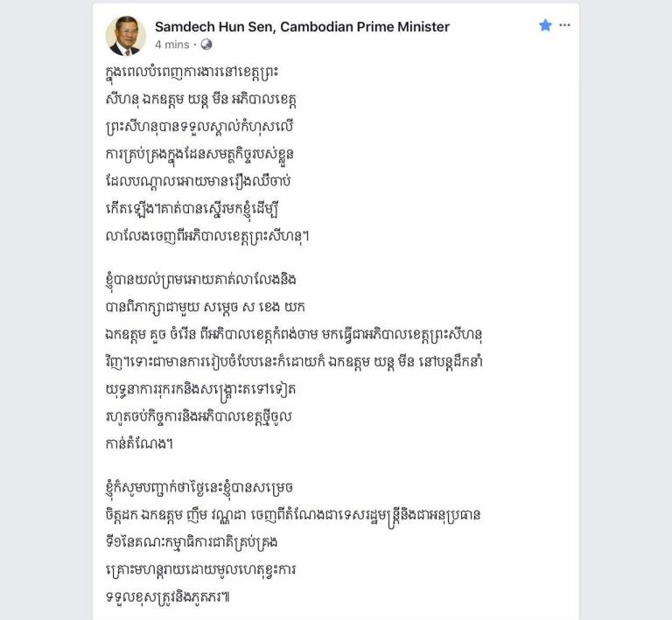The height and width of the screenshot is (620, 672).
Task: Click the line beginning ខ្ញុំក៏សូមបញ្ជាក់
Action: pos(199,488)
